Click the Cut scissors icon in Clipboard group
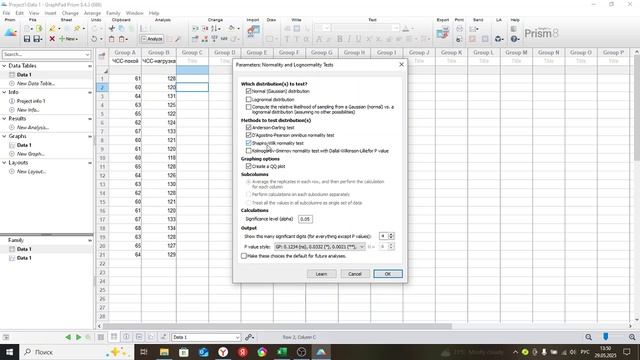The width and height of the screenshot is (640, 360). 112,29
